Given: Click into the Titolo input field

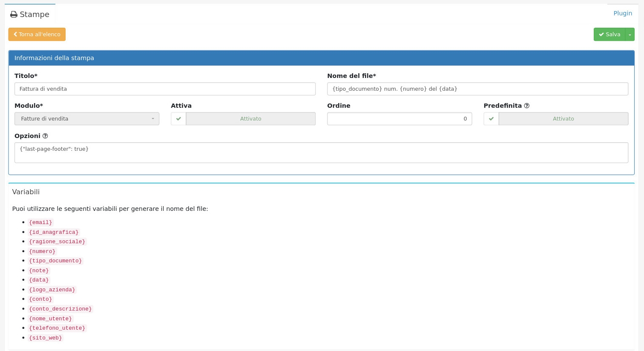Looking at the screenshot, I should click(165, 89).
